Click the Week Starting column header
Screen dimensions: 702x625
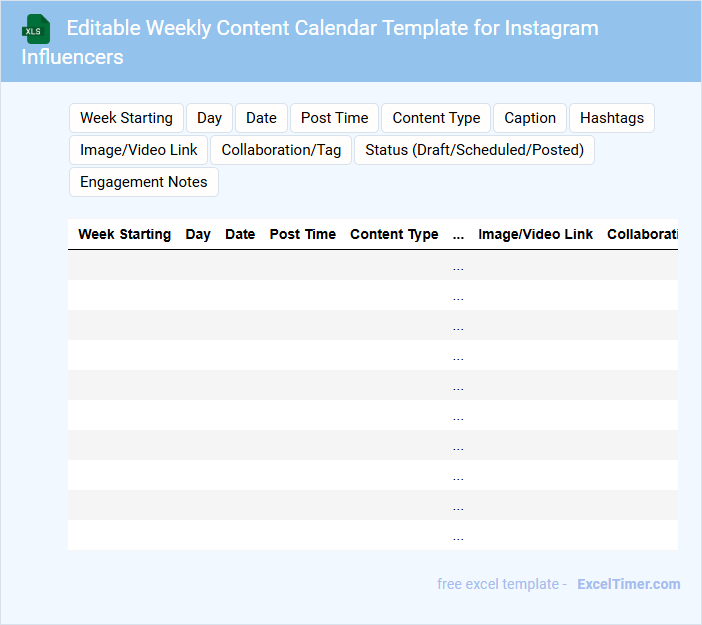125,234
